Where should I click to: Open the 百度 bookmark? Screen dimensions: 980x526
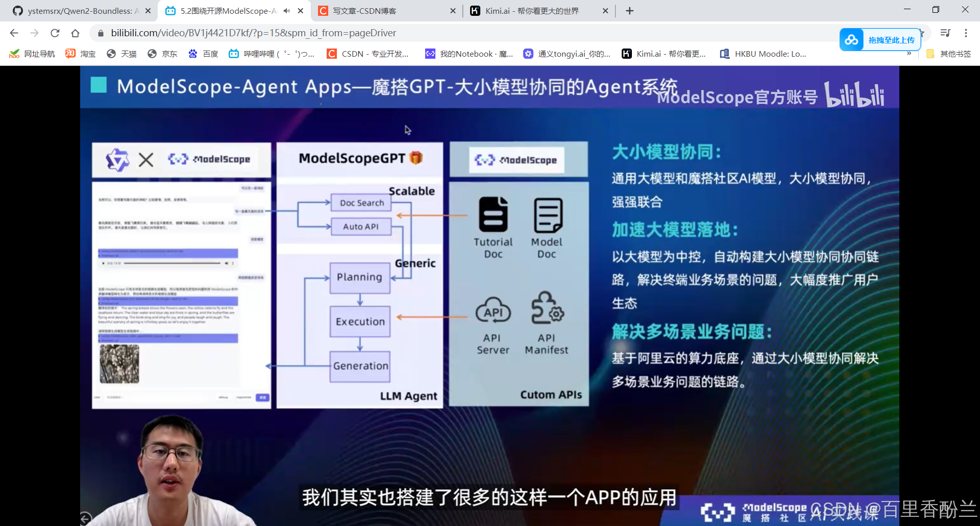[203, 54]
